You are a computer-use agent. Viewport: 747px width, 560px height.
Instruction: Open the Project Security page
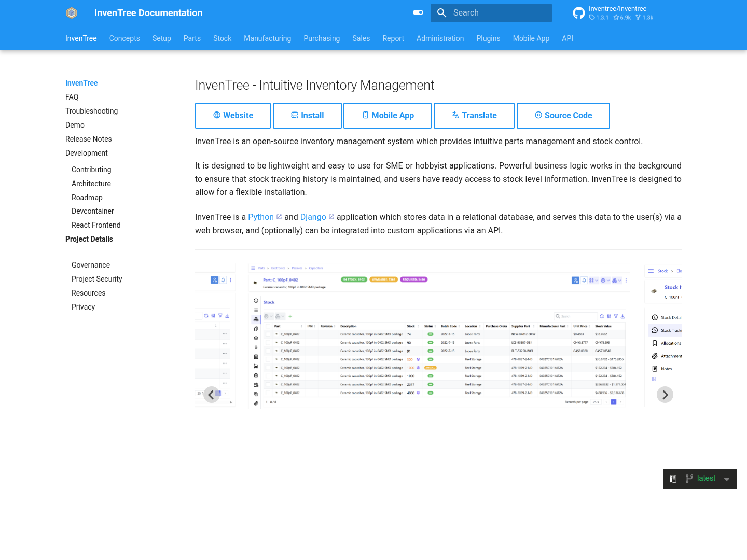[x=97, y=279]
